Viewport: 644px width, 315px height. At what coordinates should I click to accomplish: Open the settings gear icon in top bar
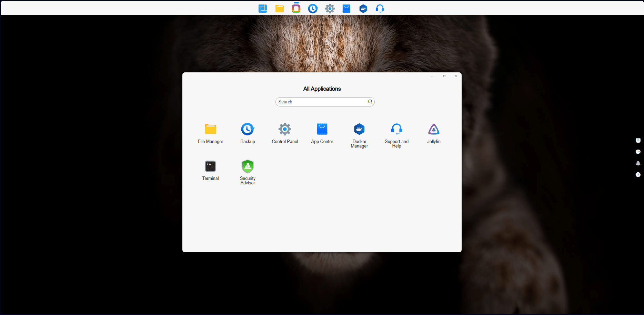330,8
